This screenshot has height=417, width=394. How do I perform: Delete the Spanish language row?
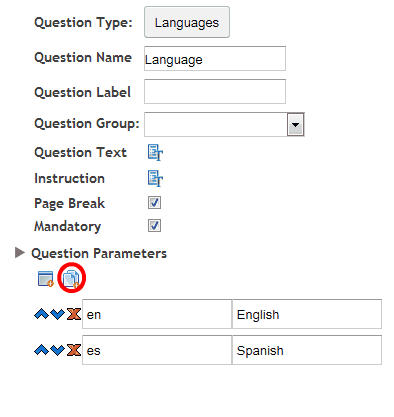pos(74,350)
